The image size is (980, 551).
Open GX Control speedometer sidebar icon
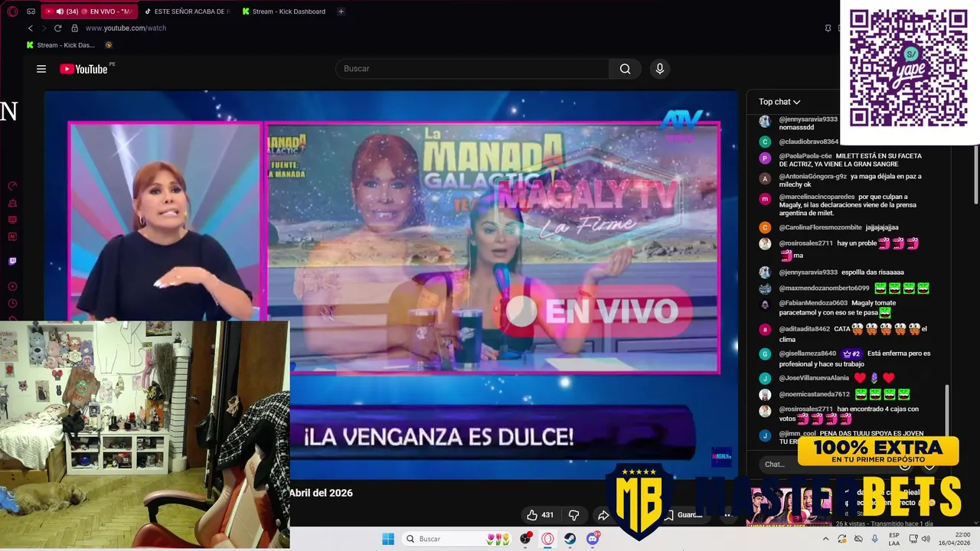[x=12, y=186]
